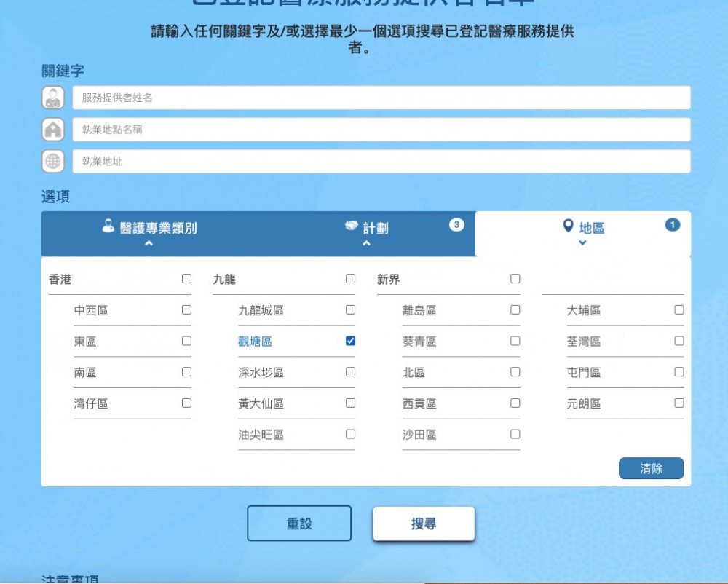
Task: Collapse the 地區 panel chevron
Action: click(x=582, y=243)
